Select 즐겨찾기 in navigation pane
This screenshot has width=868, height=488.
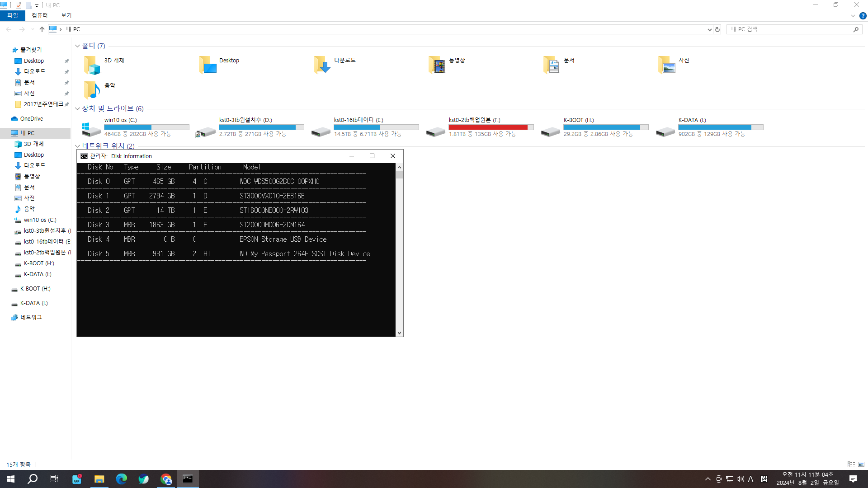click(x=31, y=50)
